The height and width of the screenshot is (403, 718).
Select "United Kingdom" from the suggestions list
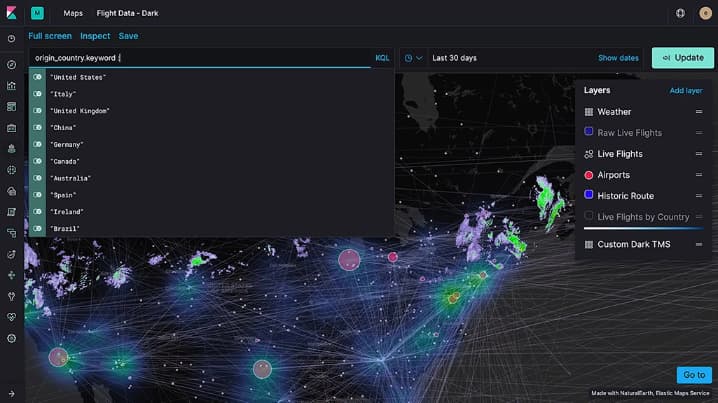coord(80,110)
